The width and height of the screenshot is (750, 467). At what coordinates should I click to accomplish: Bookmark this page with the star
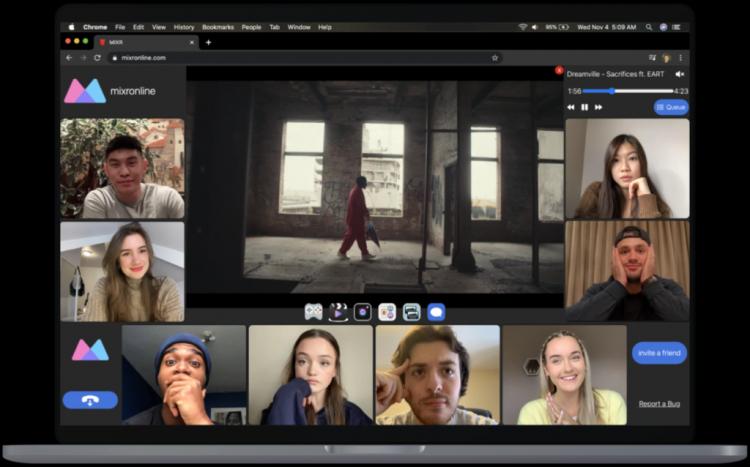[x=495, y=58]
